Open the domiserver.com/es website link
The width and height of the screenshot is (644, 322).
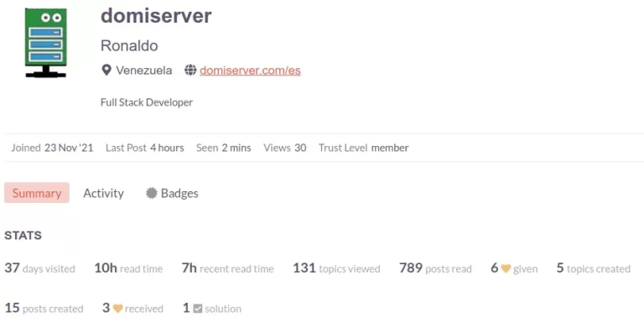click(x=250, y=70)
